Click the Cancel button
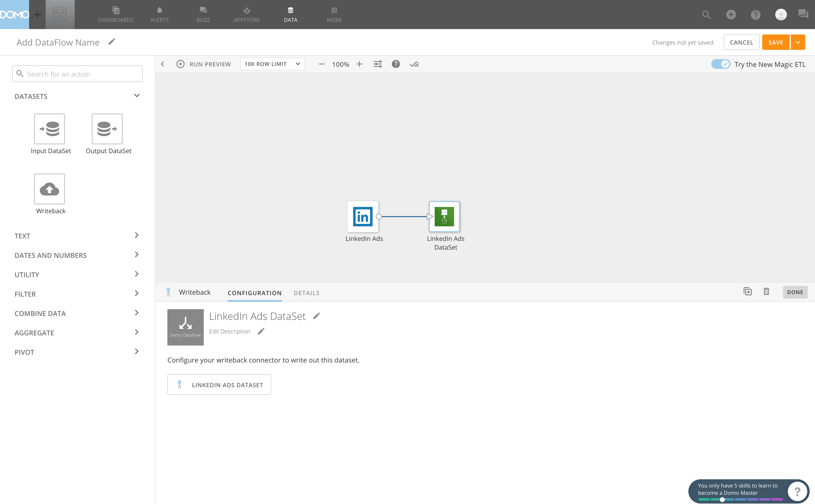Screen dimensions: 815x504 (741, 42)
